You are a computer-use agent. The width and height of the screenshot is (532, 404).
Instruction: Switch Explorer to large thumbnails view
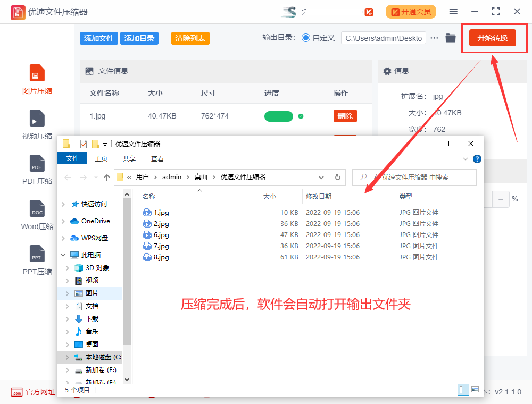point(475,390)
